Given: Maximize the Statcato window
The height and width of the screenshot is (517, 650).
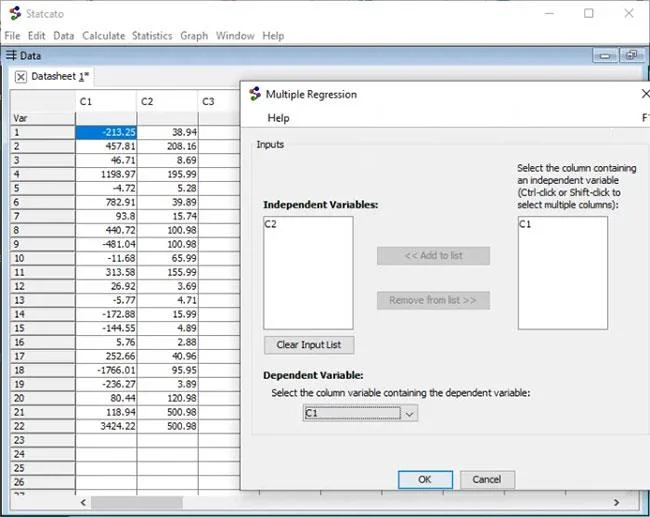Looking at the screenshot, I should click(589, 13).
